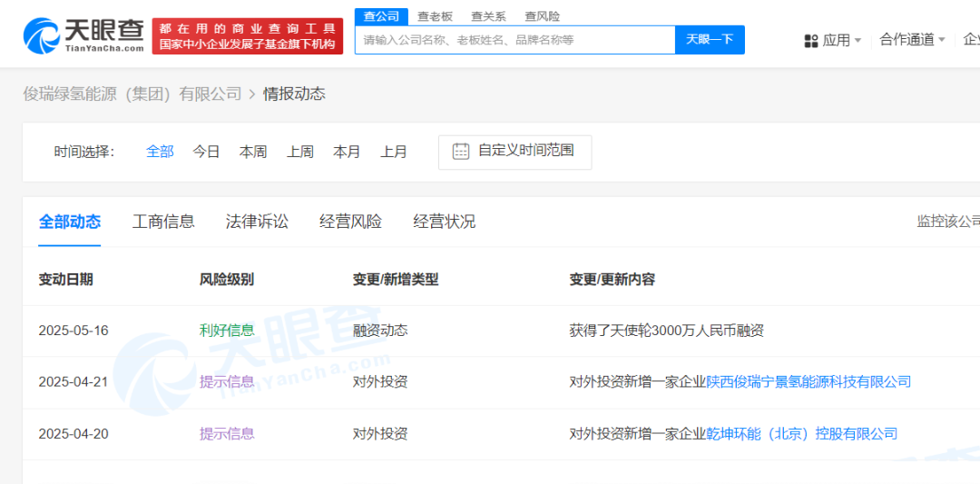The height and width of the screenshot is (484, 980).
Task: Switch to 查风险 search tab
Action: (x=543, y=17)
